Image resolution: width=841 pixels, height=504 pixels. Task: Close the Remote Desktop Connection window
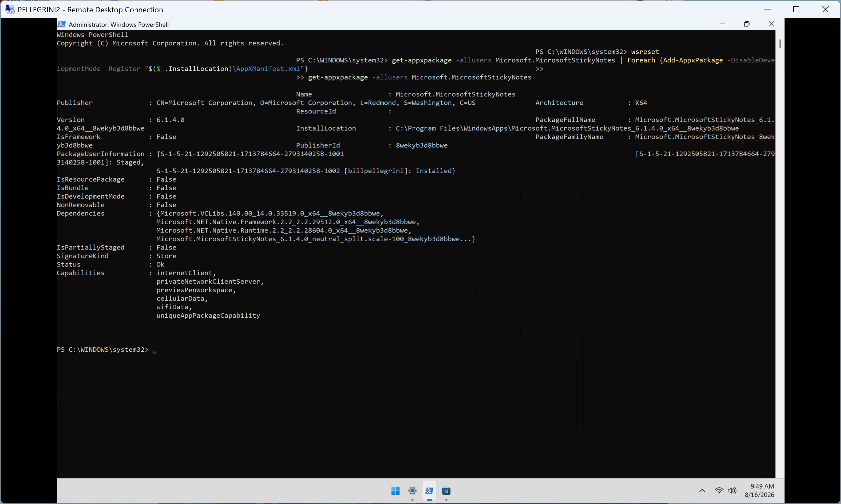825,9
